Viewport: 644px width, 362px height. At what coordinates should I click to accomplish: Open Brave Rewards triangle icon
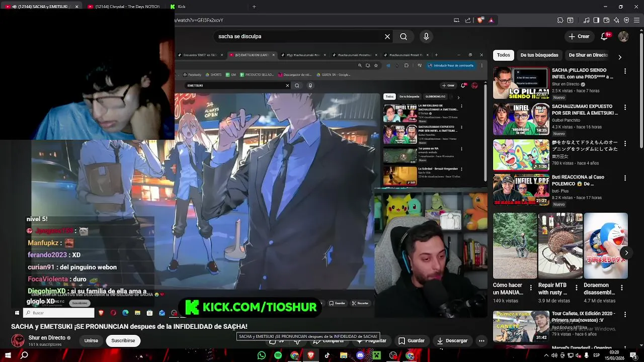point(491,20)
